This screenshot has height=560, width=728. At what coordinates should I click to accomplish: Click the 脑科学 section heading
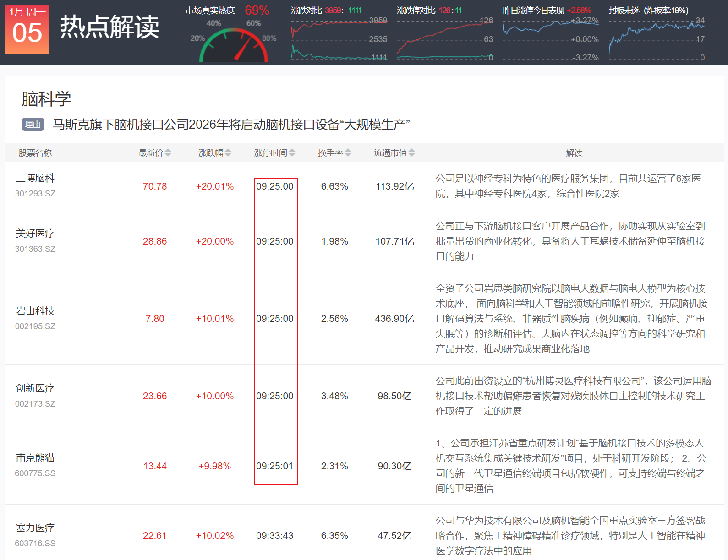pyautogui.click(x=46, y=99)
